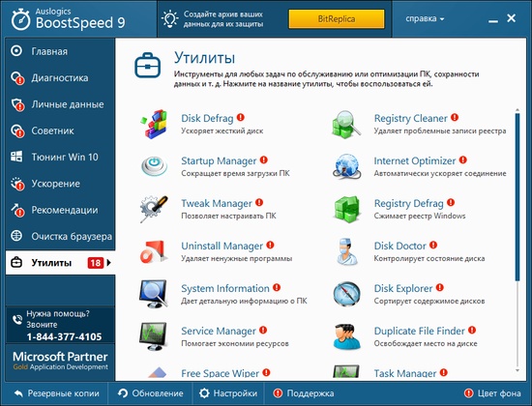Open the Startup Manager link

pyautogui.click(x=219, y=160)
